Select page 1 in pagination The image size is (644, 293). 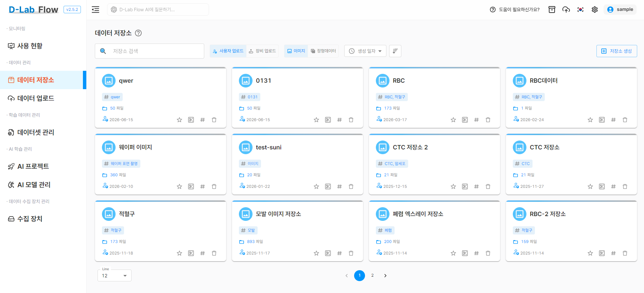(360, 276)
